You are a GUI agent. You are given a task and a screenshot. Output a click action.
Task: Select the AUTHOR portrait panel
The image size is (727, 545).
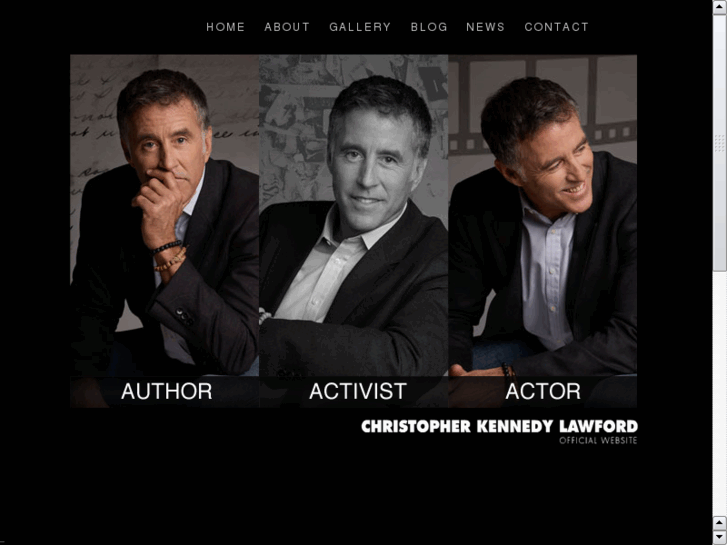click(165, 231)
